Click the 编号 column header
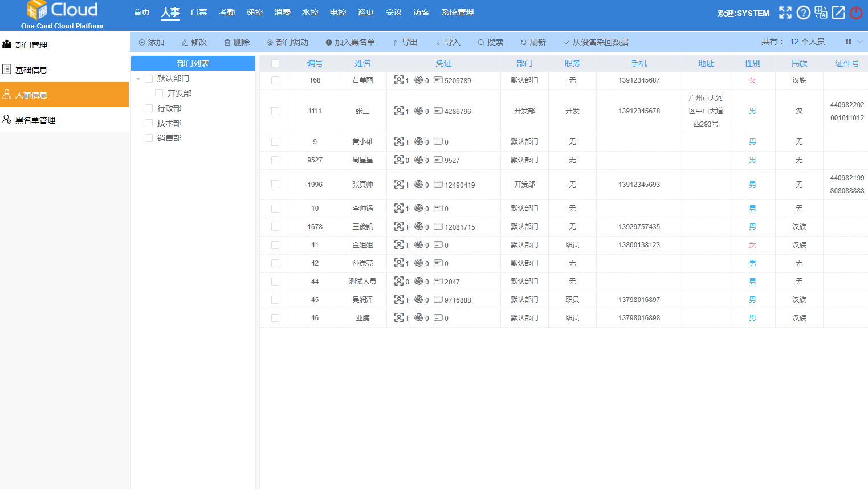Screen dimensions: 868x489 pyautogui.click(x=315, y=63)
